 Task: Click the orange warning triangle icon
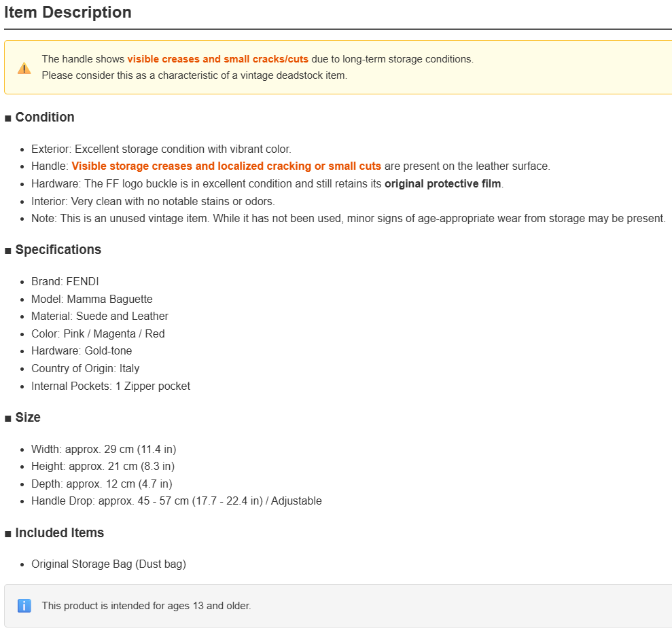[x=24, y=68]
